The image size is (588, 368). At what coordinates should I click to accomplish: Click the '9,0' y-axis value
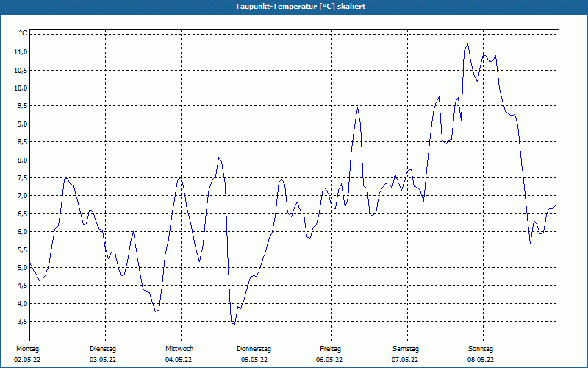[x=23, y=124]
